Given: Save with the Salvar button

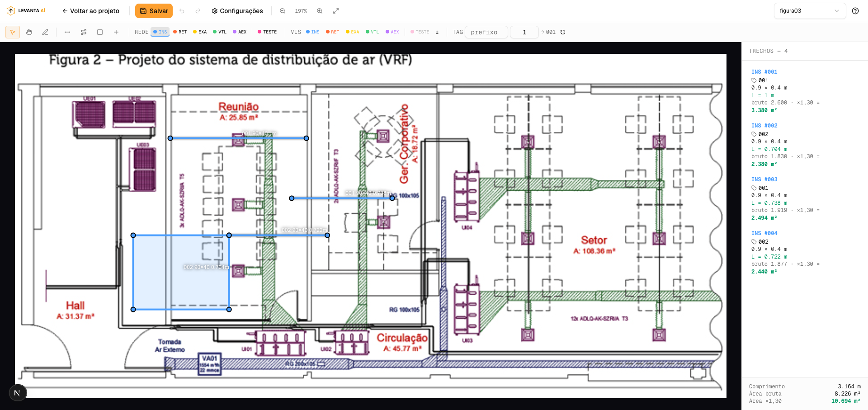Looking at the screenshot, I should point(154,11).
